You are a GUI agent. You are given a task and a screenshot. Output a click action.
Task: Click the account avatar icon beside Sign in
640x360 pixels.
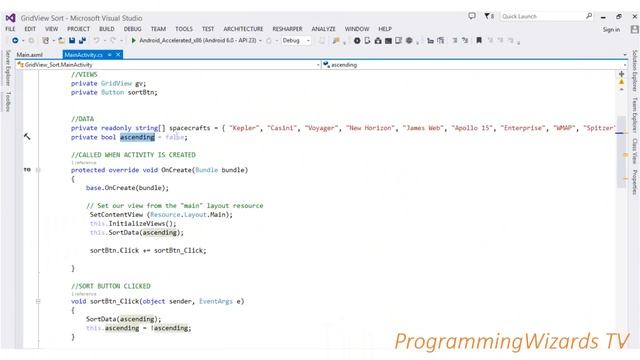point(634,29)
